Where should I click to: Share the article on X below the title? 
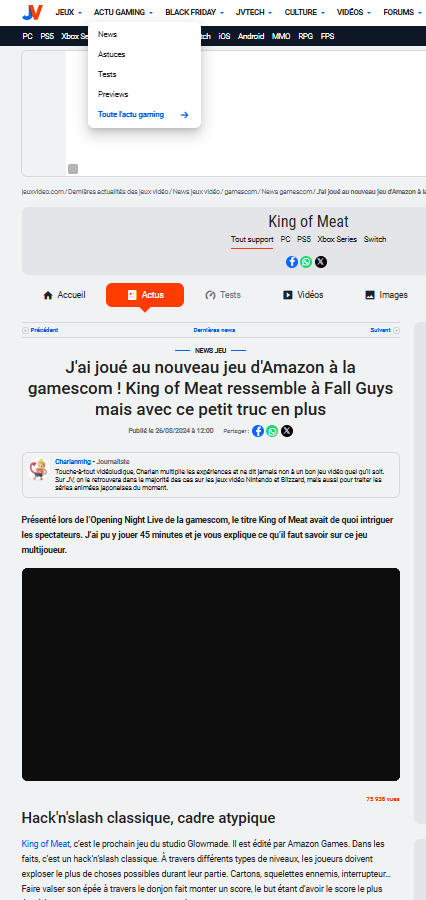(x=287, y=430)
